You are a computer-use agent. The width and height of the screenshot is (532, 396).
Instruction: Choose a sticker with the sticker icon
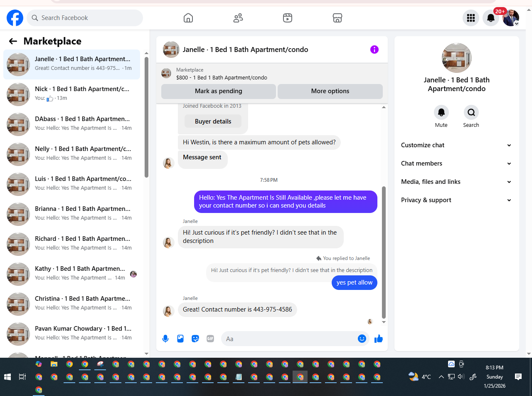tap(195, 339)
